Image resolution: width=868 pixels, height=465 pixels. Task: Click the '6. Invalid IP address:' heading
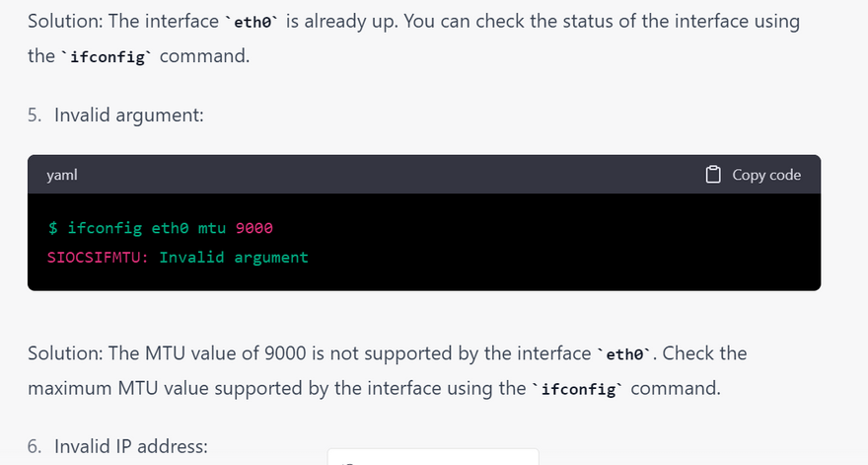[x=117, y=446]
